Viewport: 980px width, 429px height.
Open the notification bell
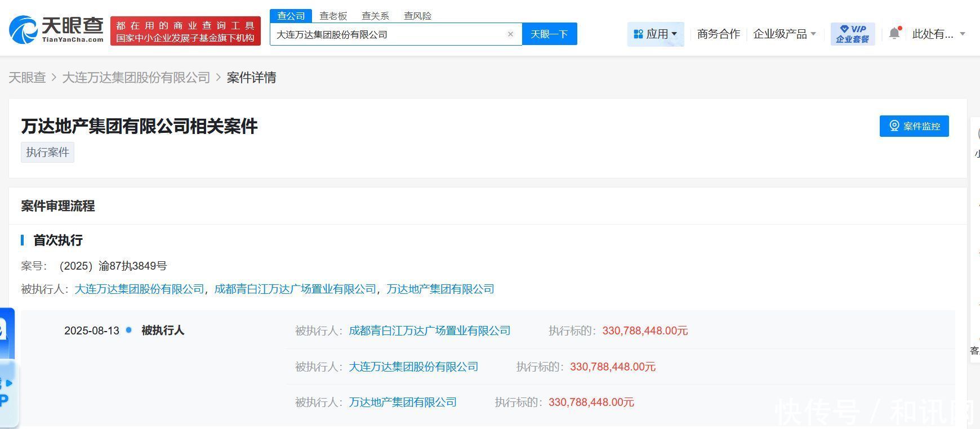(x=894, y=34)
